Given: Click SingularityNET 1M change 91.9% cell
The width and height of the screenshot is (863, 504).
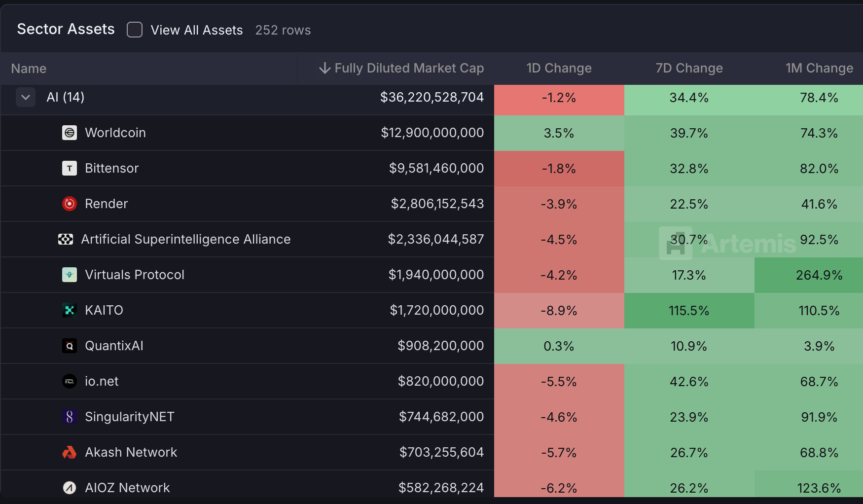Looking at the screenshot, I should point(809,417).
